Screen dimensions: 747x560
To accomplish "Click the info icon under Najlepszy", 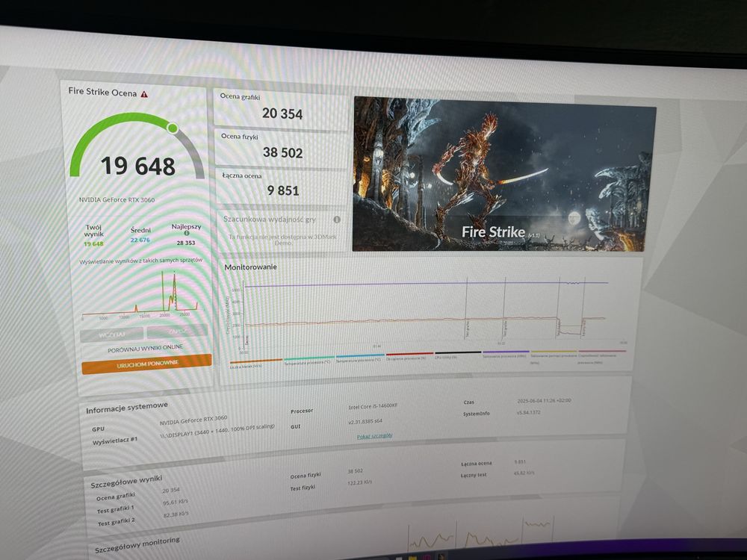I will coord(187,233).
